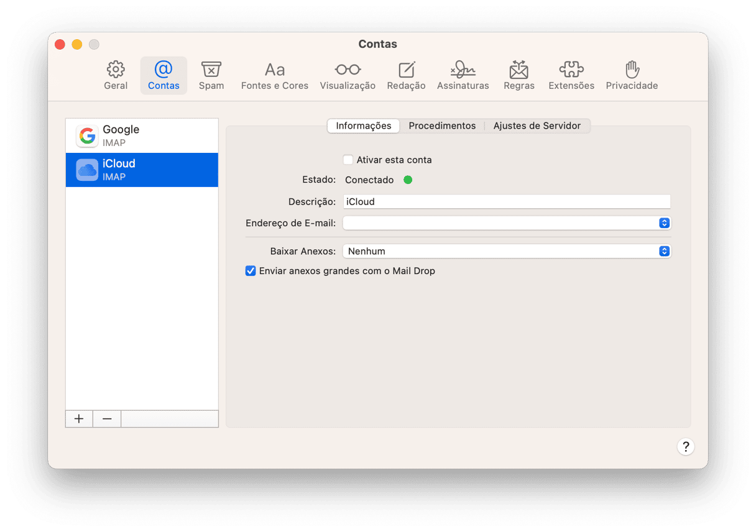The width and height of the screenshot is (756, 532).
Task: Enable the Ativar esta conta checkbox
Action: (x=348, y=160)
